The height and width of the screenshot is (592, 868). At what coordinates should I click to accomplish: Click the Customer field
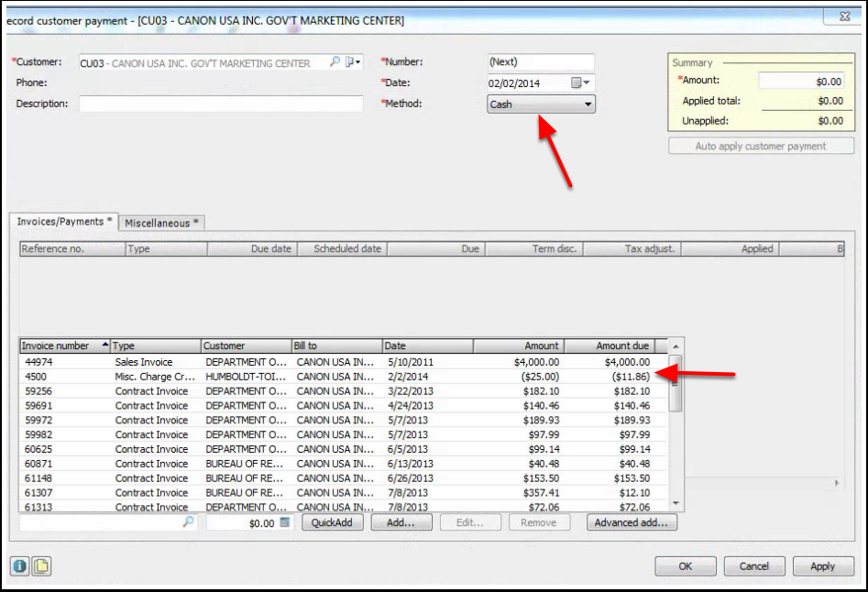pos(221,62)
